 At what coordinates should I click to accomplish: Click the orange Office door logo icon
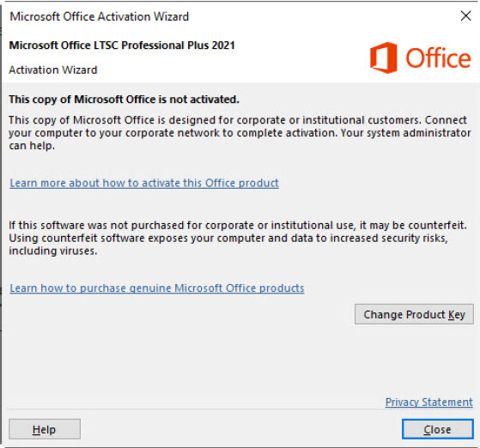point(384,58)
